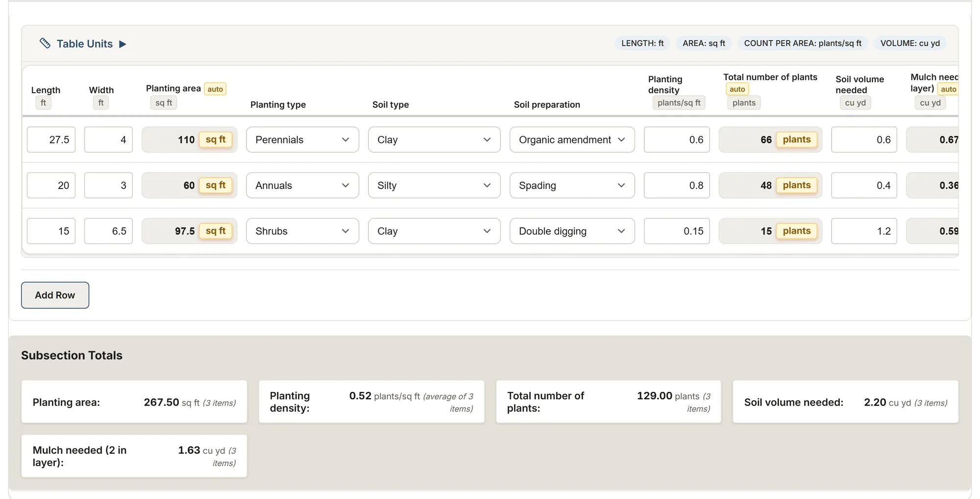The image size is (980, 499).
Task: Open Planting type dropdown showing Shrubs
Action: pos(302,231)
